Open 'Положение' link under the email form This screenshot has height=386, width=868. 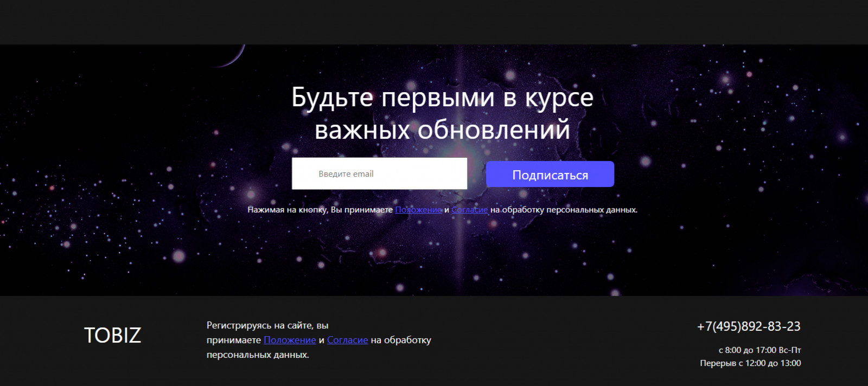click(418, 210)
